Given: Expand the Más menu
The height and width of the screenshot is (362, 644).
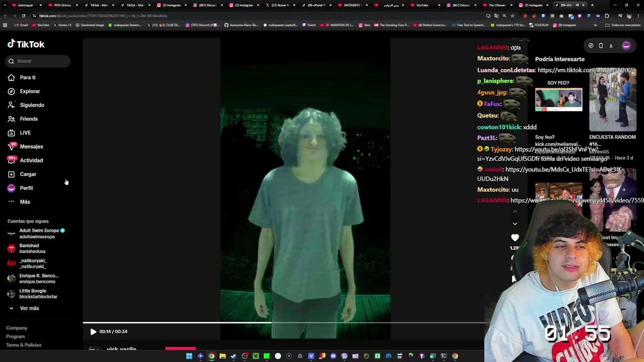Looking at the screenshot, I should pos(25,202).
